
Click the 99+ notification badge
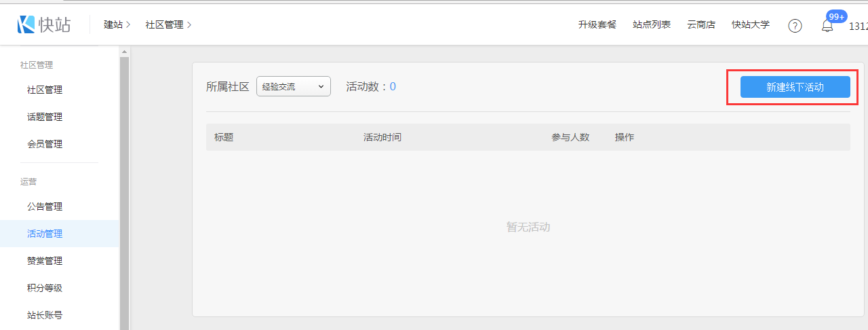pos(836,16)
